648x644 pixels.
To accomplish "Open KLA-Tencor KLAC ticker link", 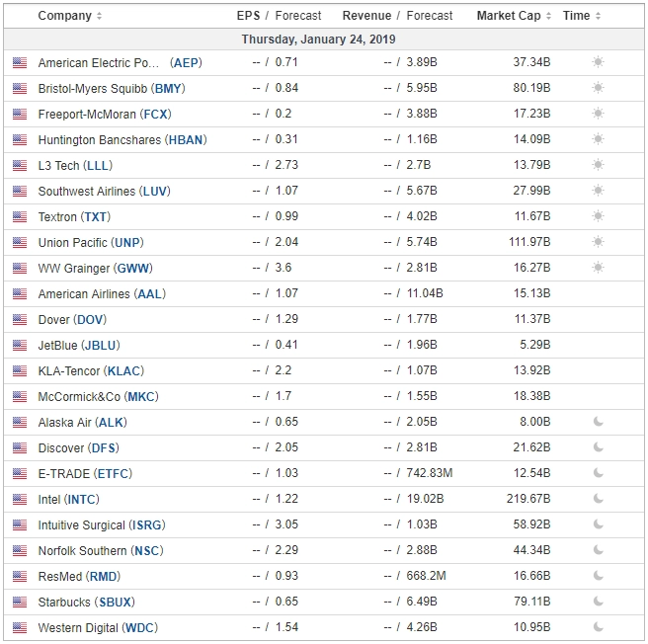I will tap(123, 371).
